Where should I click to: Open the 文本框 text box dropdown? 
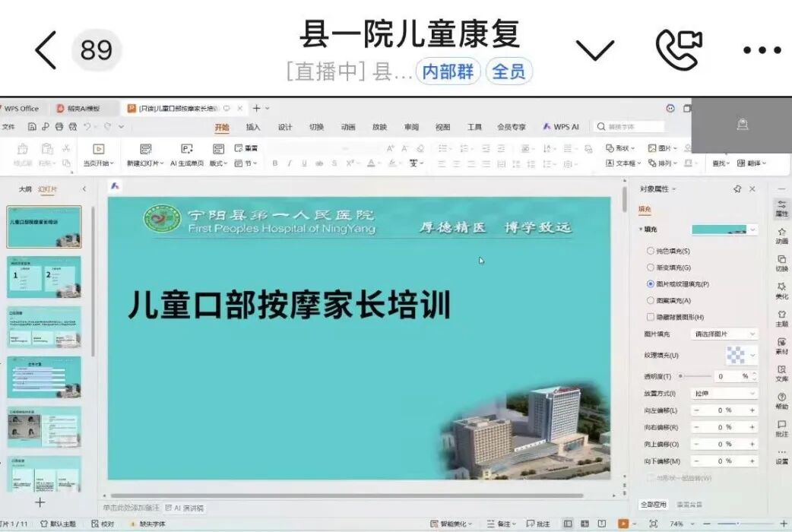coord(623,163)
